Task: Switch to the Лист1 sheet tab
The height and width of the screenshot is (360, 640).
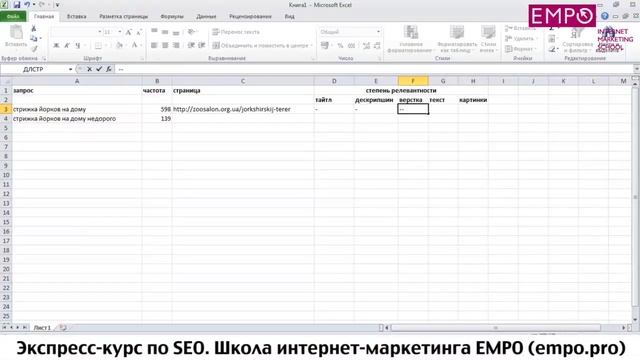Action: [x=42, y=327]
